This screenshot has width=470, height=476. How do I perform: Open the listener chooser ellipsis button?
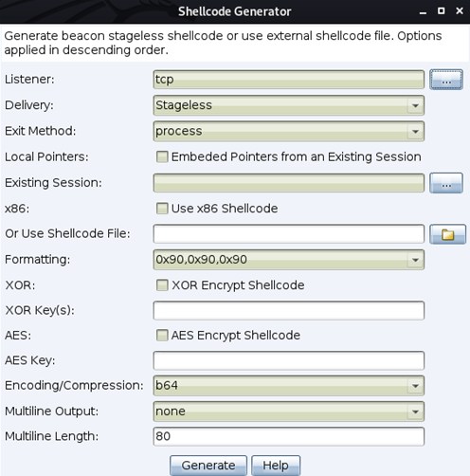[x=446, y=80]
